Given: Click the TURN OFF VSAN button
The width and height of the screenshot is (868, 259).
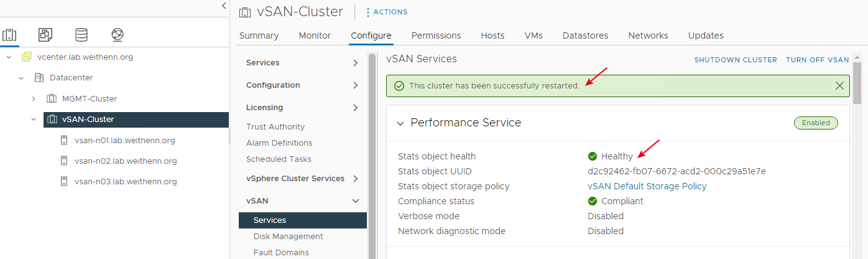Looking at the screenshot, I should point(818,60).
